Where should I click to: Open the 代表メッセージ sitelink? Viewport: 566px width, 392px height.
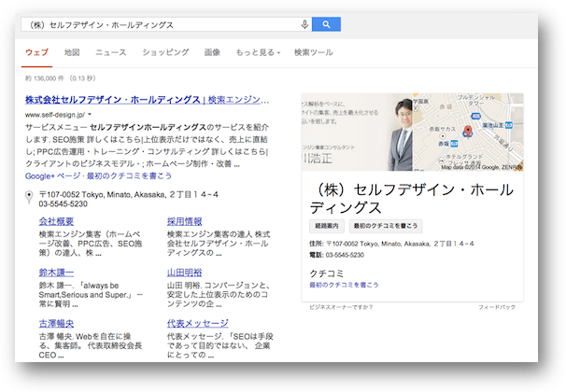[198, 324]
